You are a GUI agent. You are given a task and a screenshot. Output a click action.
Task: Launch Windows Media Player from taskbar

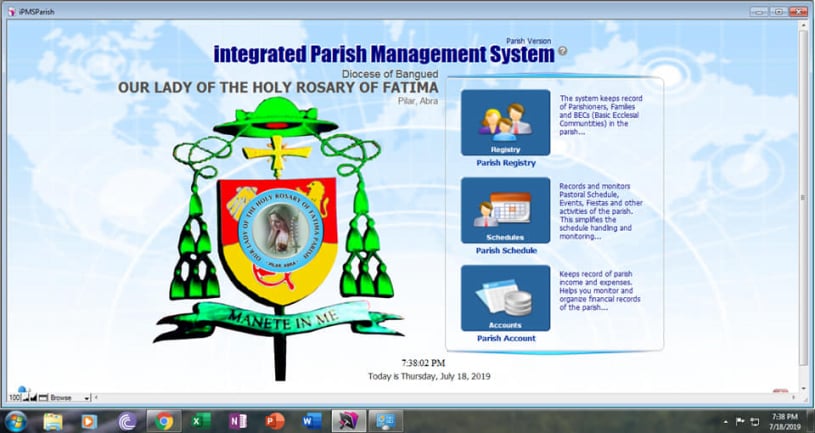[89, 421]
